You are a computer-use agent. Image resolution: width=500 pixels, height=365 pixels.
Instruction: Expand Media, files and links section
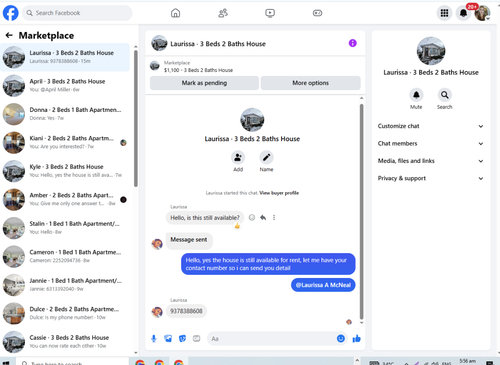pos(430,161)
